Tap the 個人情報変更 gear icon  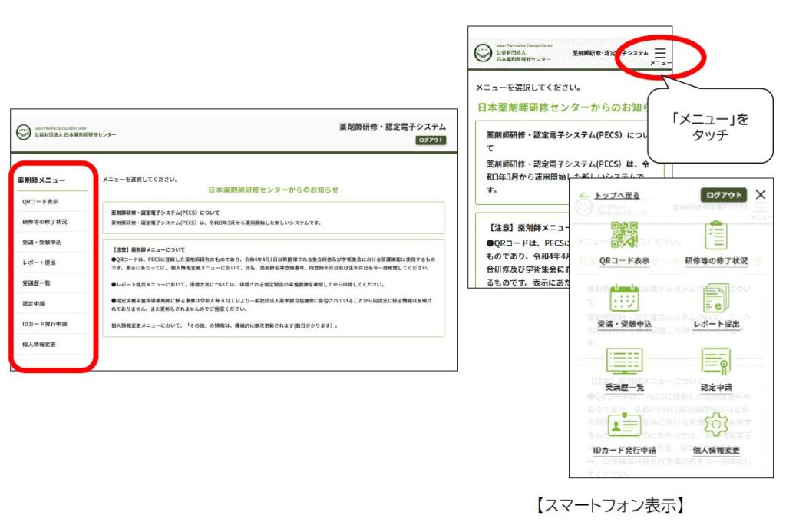point(715,425)
